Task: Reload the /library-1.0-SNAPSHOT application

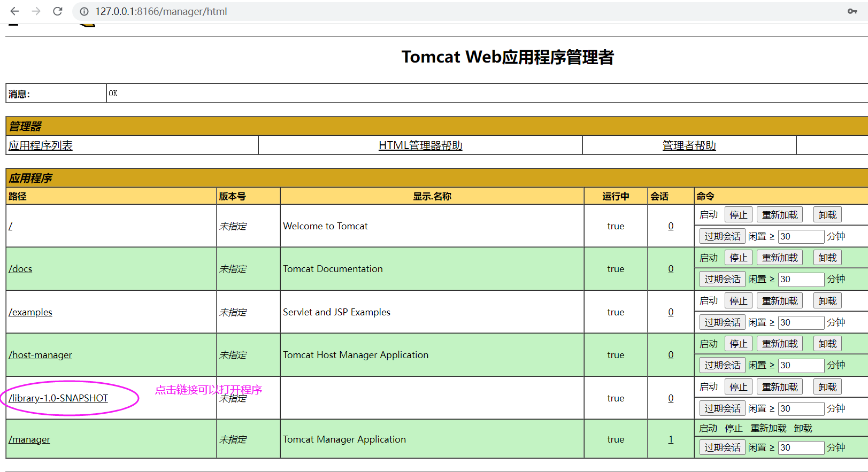Action: click(x=780, y=387)
